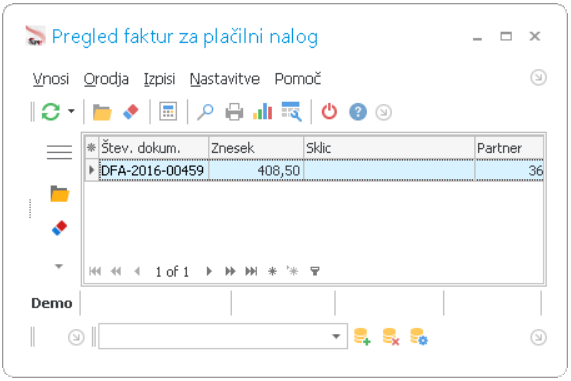This screenshot has width=571, height=381.
Task: Click the row indicator arrow of first row
Action: coord(91,170)
